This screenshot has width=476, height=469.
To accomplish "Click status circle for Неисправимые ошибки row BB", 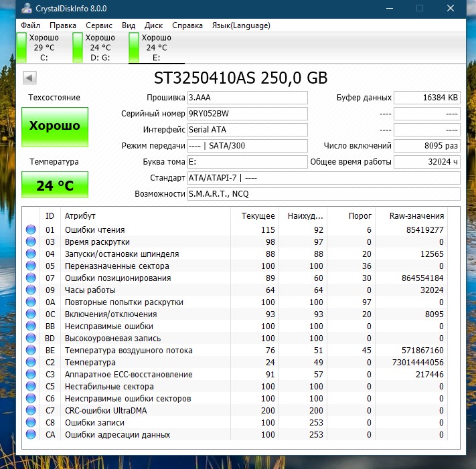I will [31, 326].
